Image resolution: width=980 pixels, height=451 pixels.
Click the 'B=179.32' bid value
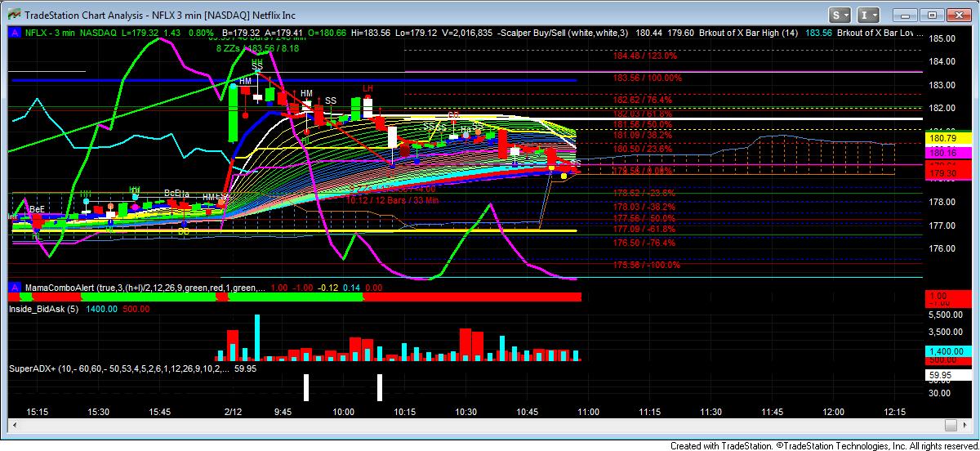241,33
